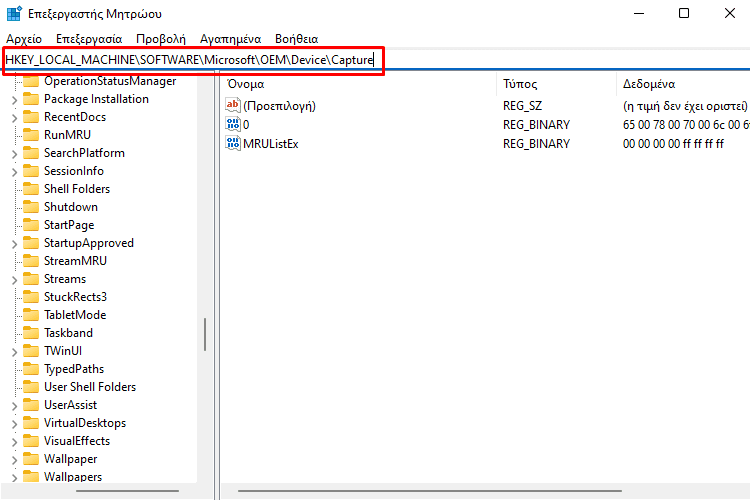
Task: Click the TWinUI folder icon
Action: (31, 351)
